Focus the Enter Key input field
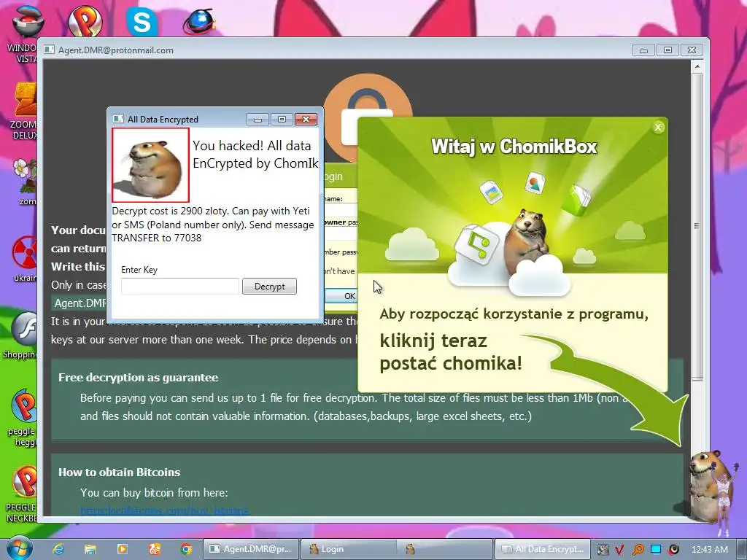 pos(180,286)
